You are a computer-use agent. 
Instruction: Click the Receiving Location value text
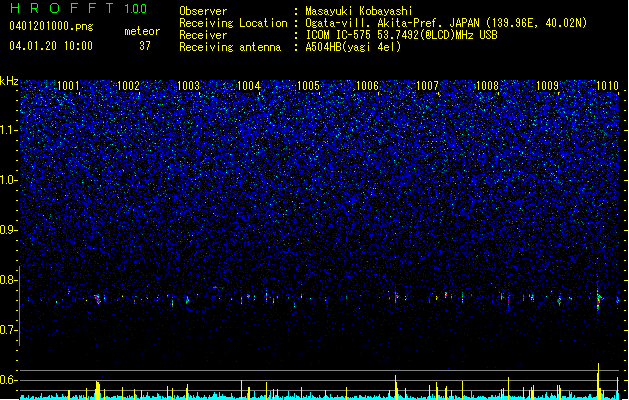click(x=446, y=23)
